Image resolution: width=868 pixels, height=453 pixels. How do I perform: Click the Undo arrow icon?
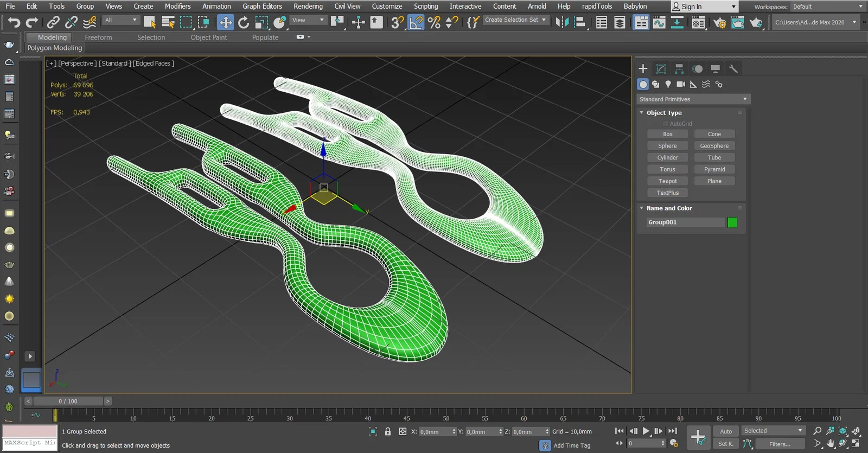point(14,22)
